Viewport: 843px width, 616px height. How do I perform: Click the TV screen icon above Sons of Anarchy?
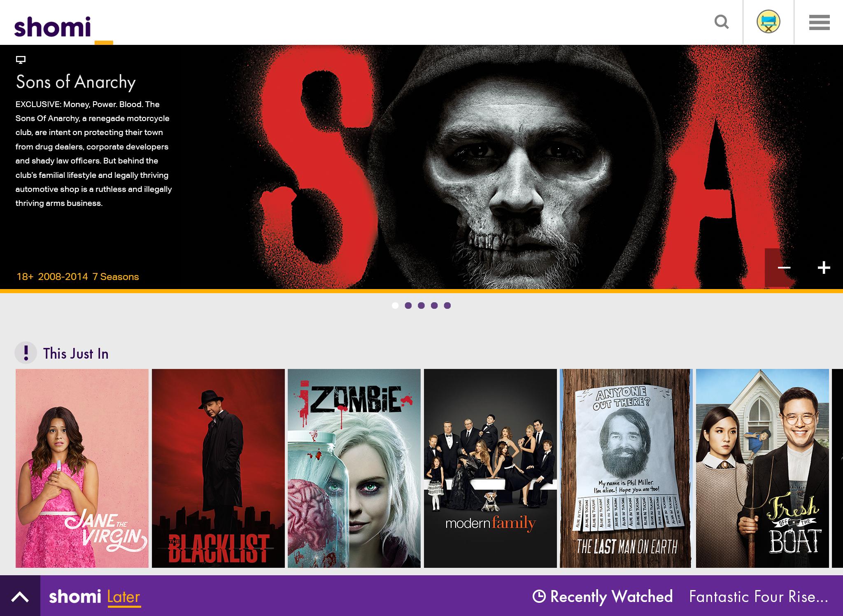coord(21,60)
